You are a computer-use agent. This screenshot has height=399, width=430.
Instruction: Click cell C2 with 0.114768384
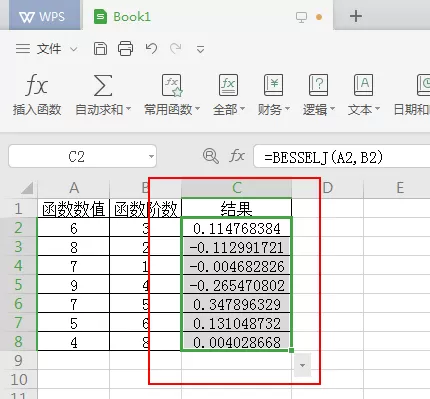click(237, 228)
